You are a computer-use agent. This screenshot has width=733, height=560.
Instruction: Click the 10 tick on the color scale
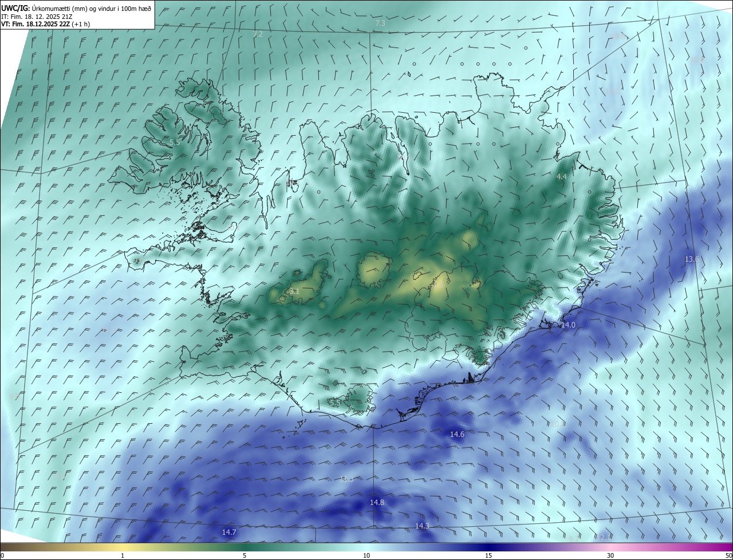pyautogui.click(x=366, y=555)
